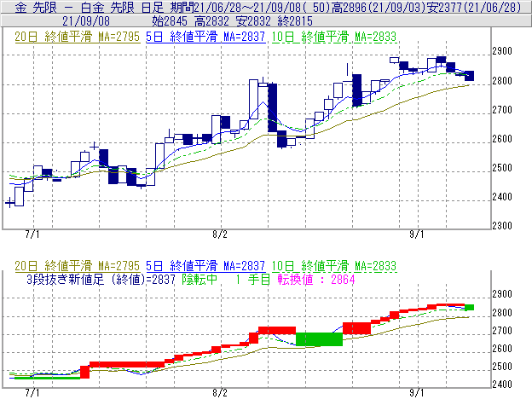
Task: Click the top chart 10日 終値平滑 MA=2833 legend
Action: [x=334, y=37]
